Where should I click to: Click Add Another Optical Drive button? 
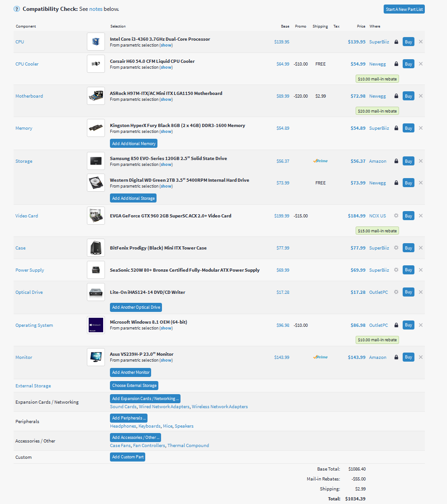[136, 307]
